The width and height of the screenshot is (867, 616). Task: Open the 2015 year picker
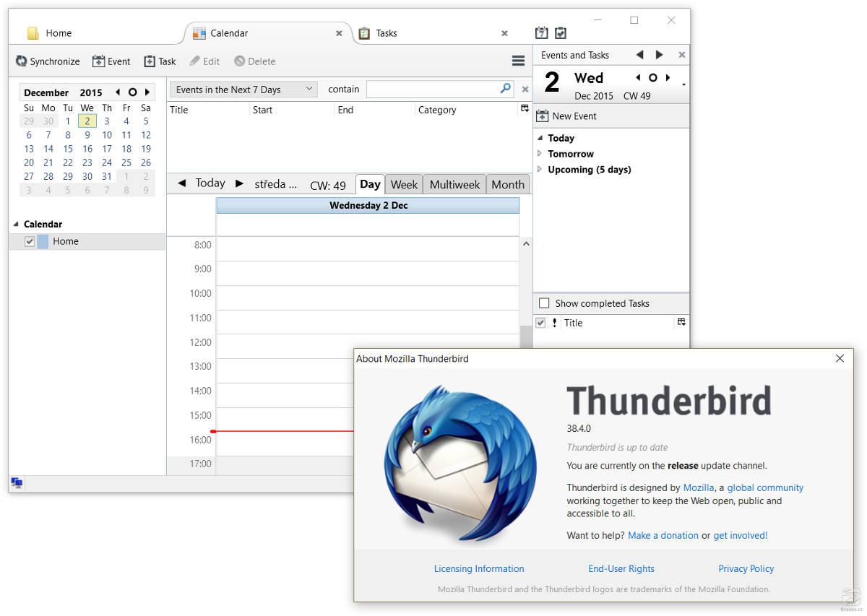coord(91,92)
